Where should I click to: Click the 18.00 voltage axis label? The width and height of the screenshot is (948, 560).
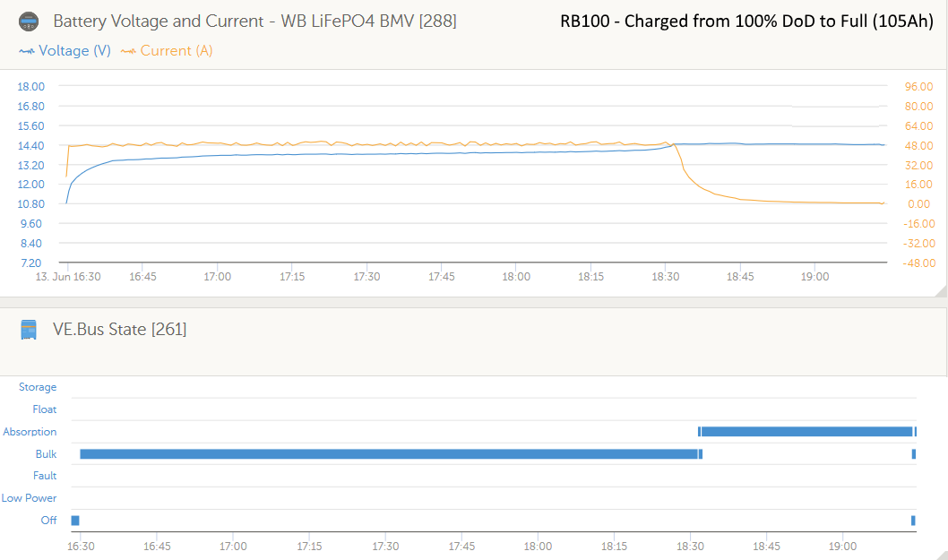click(31, 86)
